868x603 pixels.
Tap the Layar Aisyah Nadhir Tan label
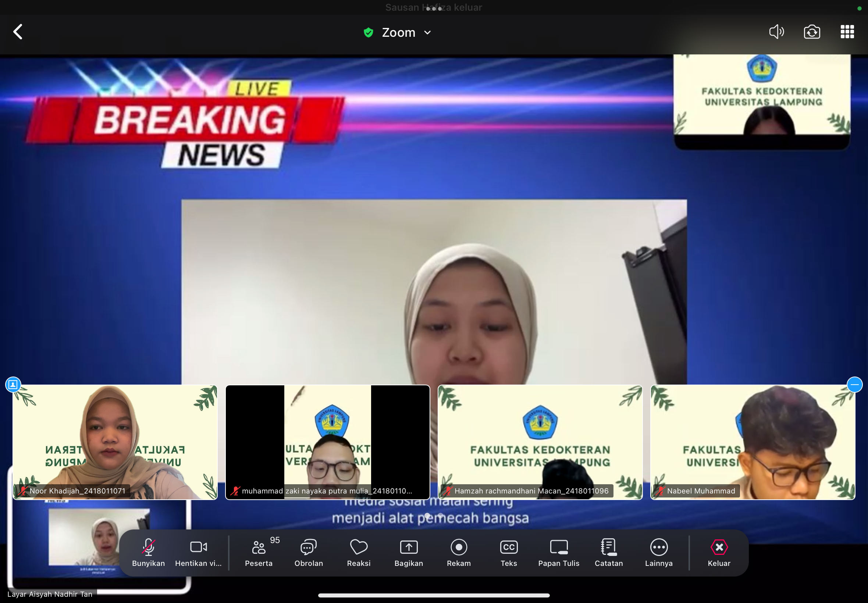pyautogui.click(x=50, y=594)
